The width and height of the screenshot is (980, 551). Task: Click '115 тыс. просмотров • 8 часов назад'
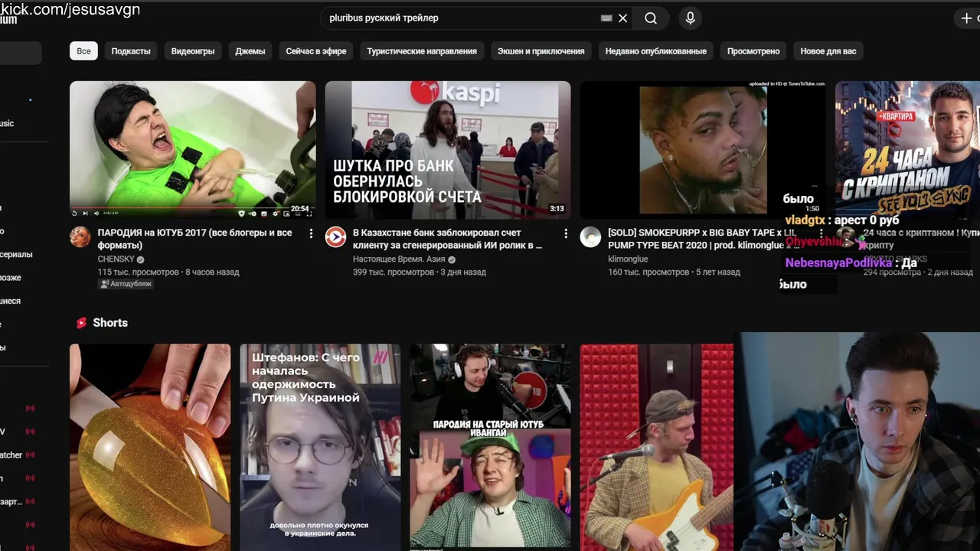point(168,272)
